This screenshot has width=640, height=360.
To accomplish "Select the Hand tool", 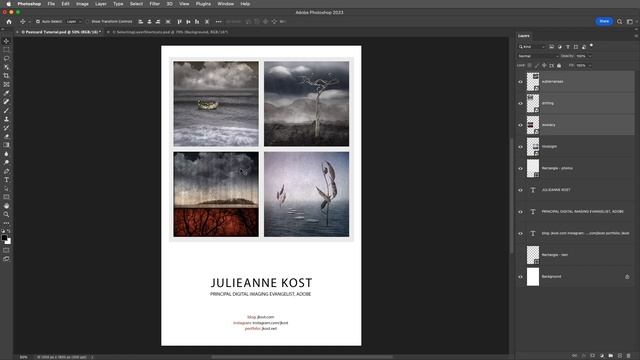I will coord(6,206).
